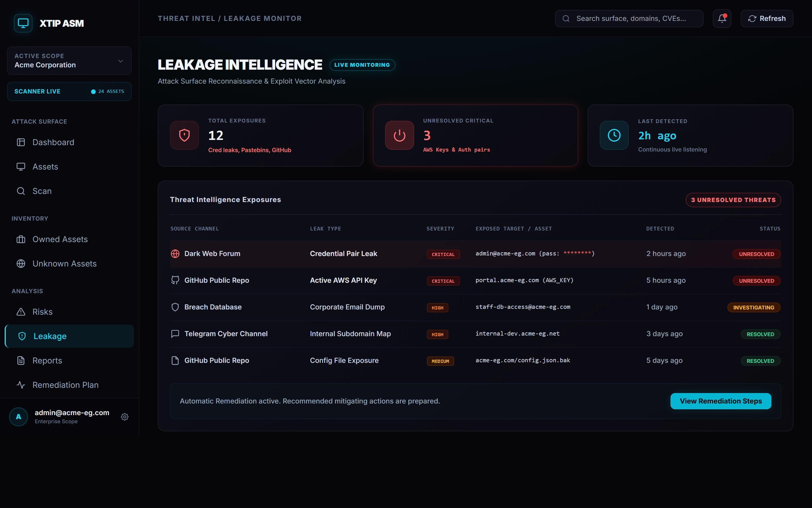Click the chat icon beside Telegram Cyber Channel
812x508 pixels.
175,334
